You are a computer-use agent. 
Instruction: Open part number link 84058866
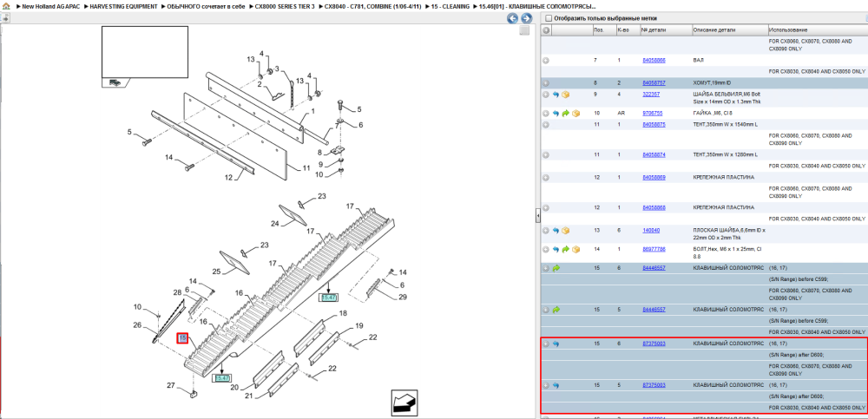tap(654, 60)
